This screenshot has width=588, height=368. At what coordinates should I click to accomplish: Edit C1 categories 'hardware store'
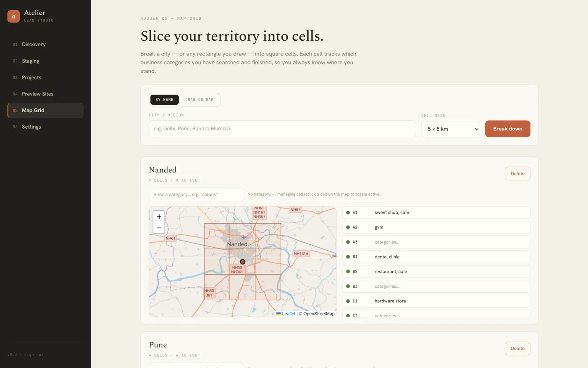450,301
